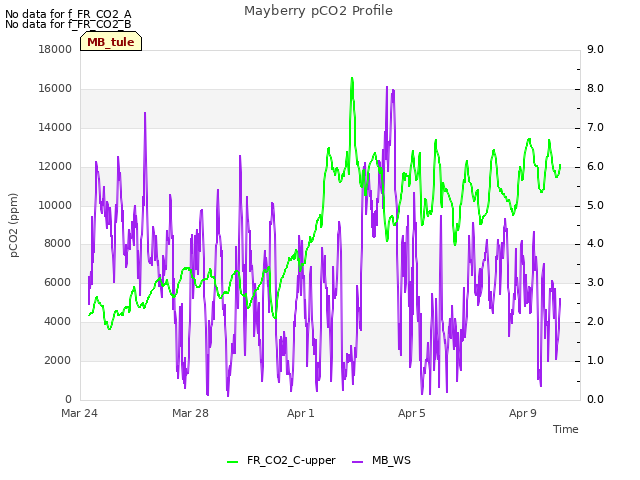Click the 12000 left axis value
640x480 pixels.
(55, 167)
